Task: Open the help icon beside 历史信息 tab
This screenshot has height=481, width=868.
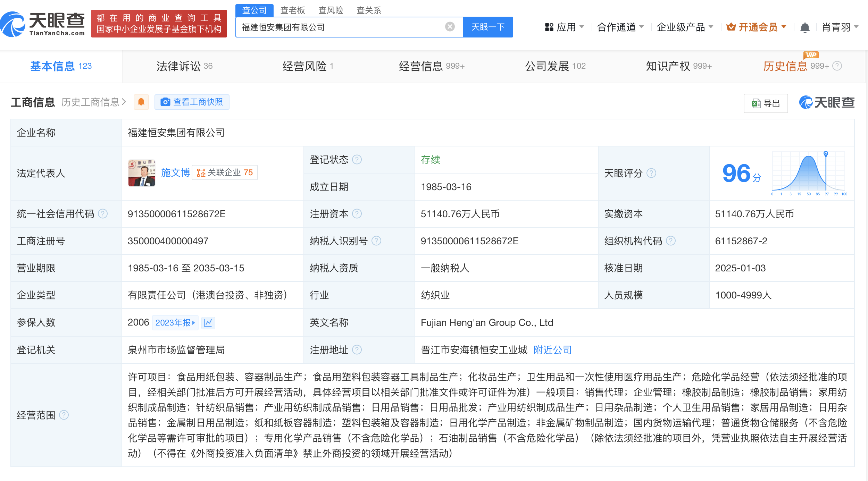Action: coord(837,66)
